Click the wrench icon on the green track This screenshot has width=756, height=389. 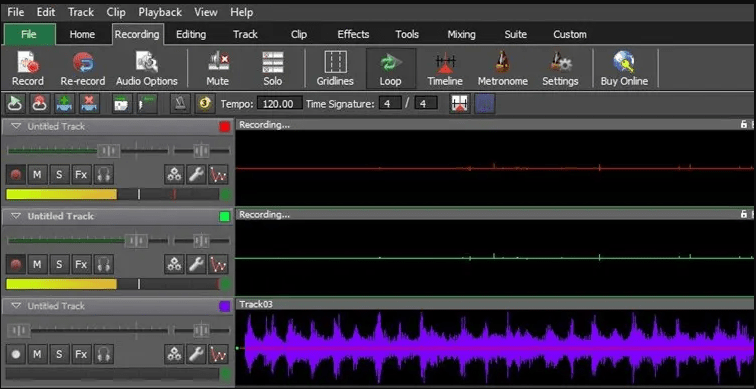click(x=196, y=264)
